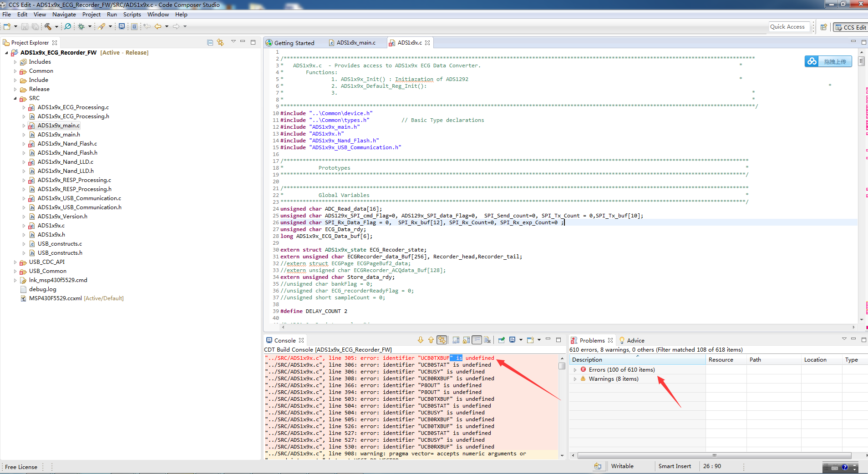Viewport: 868px width, 474px height.
Task: Click the Pin Console icon
Action: pyautogui.click(x=501, y=340)
